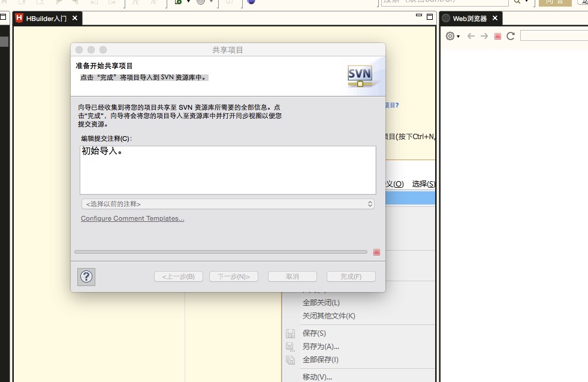The image size is (588, 382).
Task: Refresh the page in the Web浏览器 panel
Action: click(x=511, y=36)
